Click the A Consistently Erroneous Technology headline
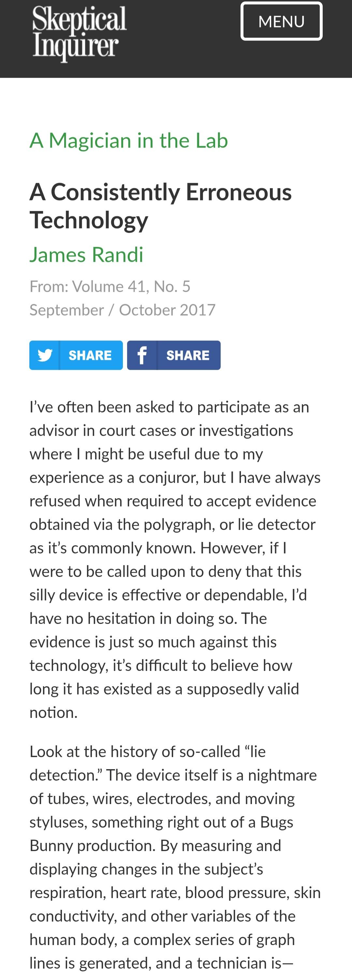Screen dimensions: 352x980 pyautogui.click(x=161, y=206)
